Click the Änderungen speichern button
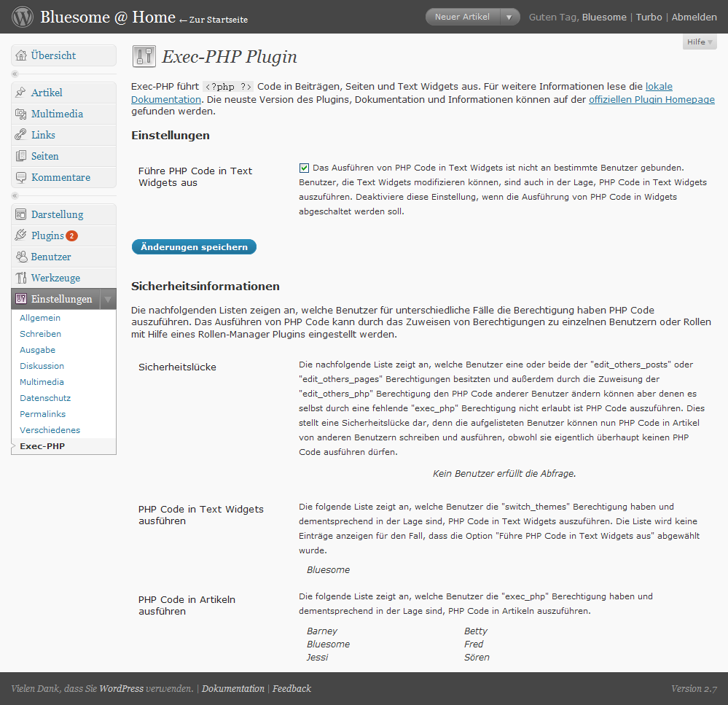Viewport: 728px width, 705px height. (x=194, y=247)
